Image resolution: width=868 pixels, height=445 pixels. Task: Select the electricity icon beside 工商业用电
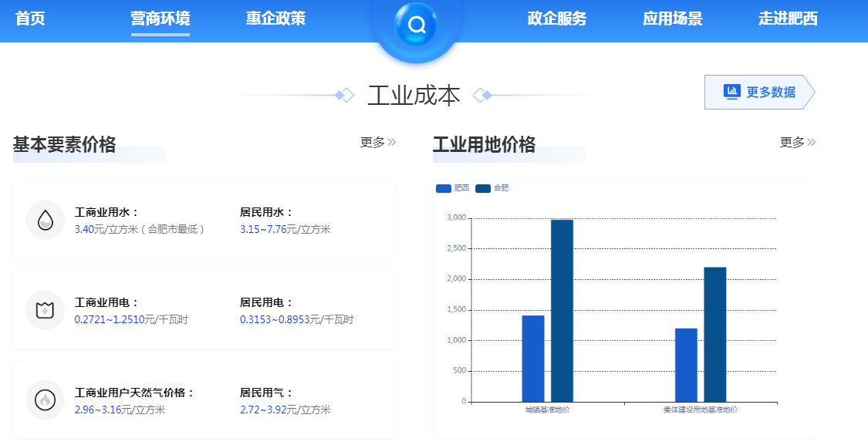(46, 309)
